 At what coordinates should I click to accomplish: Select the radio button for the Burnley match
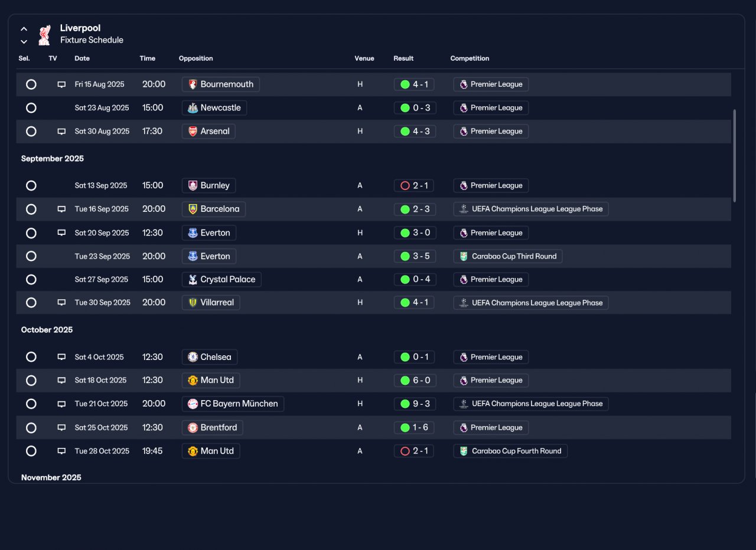(31, 185)
